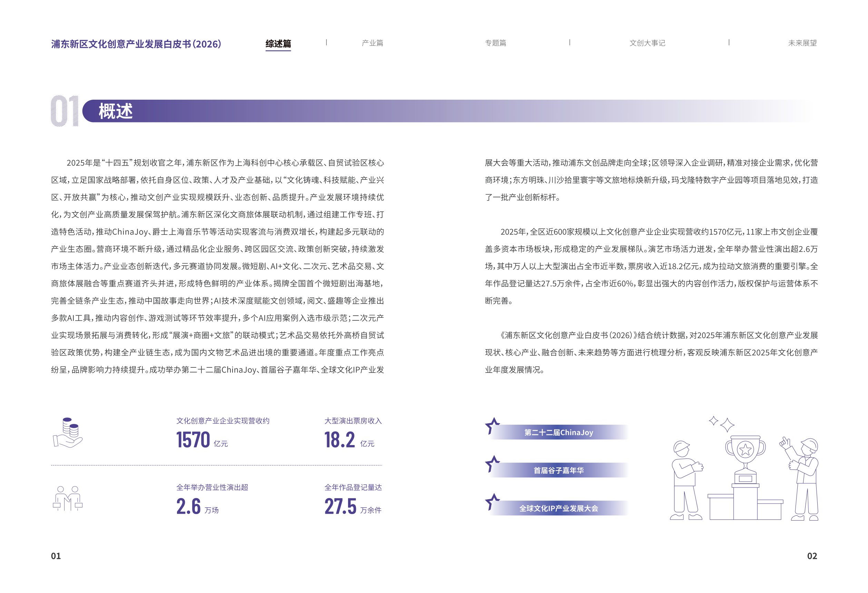Click the title 浦东新区文化创意产业发展白皮书(2026)
Screen dimensions: 868x593
coord(136,44)
